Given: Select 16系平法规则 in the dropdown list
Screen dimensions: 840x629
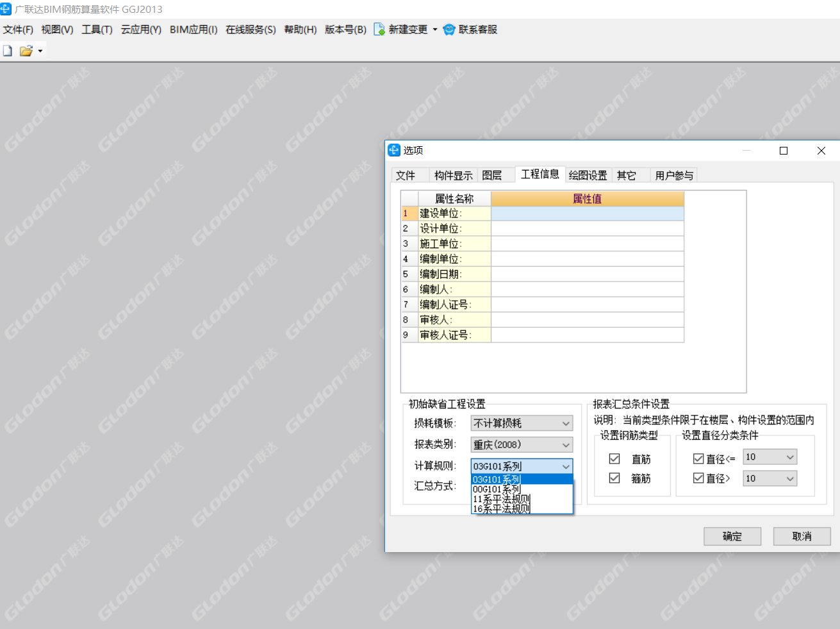Looking at the screenshot, I should click(522, 509).
